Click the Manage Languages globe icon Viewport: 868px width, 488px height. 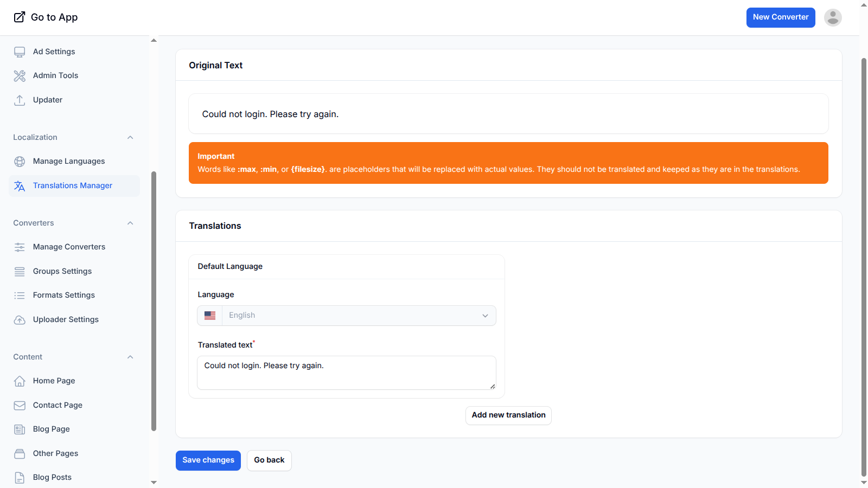pyautogui.click(x=20, y=162)
